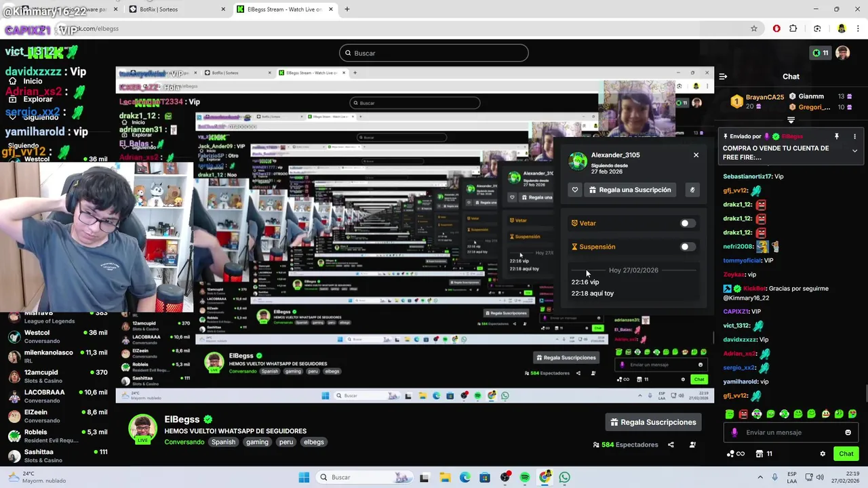
Task: Open a new browser tab
Action: coord(347,9)
